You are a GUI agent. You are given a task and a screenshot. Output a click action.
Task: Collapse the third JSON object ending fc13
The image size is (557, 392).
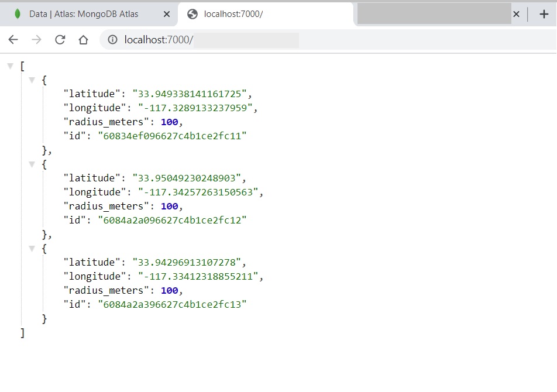click(32, 248)
